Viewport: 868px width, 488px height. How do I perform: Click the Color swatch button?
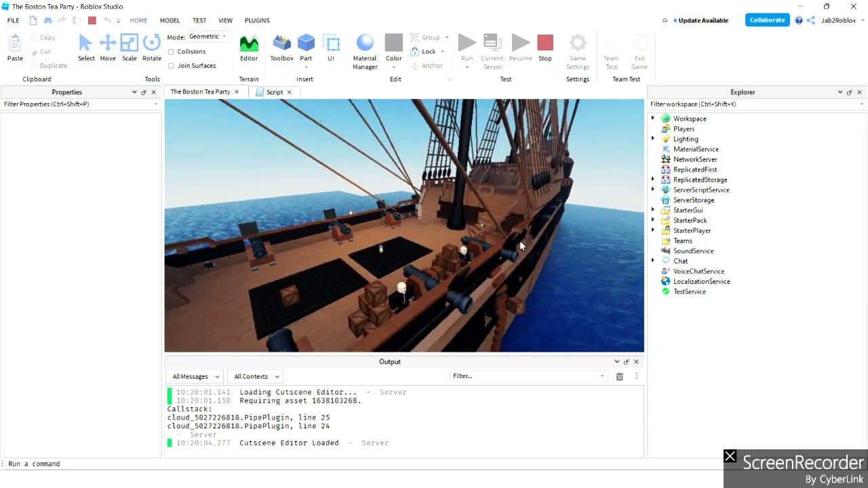click(394, 48)
